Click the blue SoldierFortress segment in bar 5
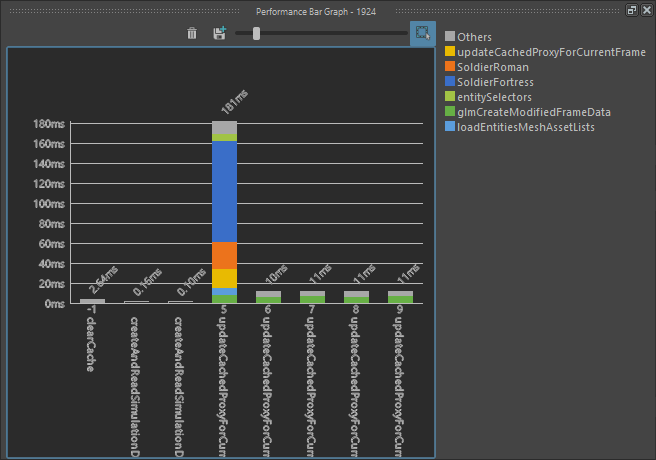 pos(225,192)
